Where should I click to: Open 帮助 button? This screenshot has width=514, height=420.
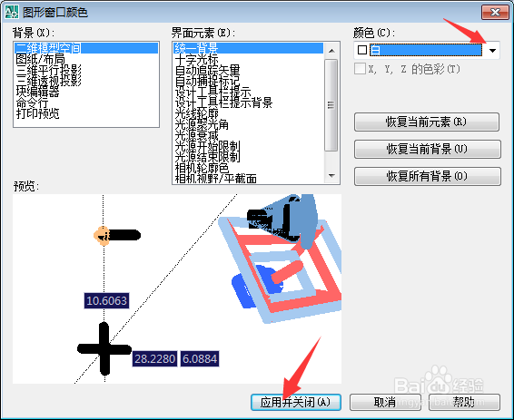pyautogui.click(x=464, y=402)
